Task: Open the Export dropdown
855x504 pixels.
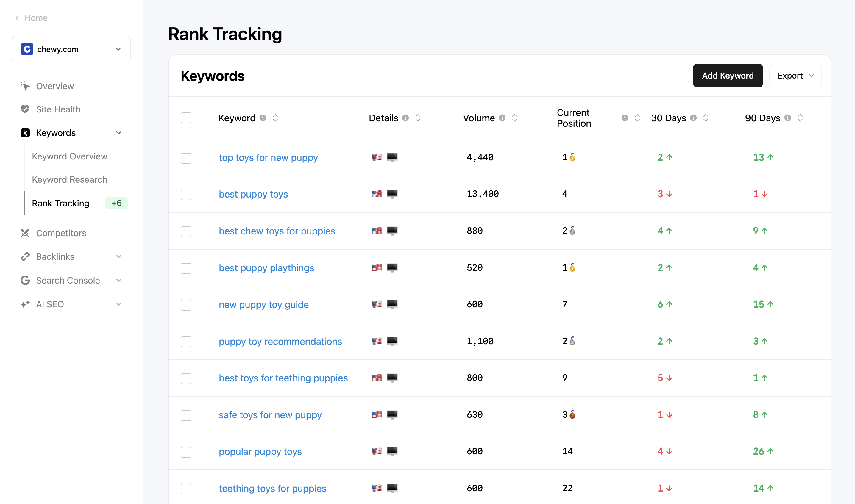Action: pyautogui.click(x=795, y=76)
